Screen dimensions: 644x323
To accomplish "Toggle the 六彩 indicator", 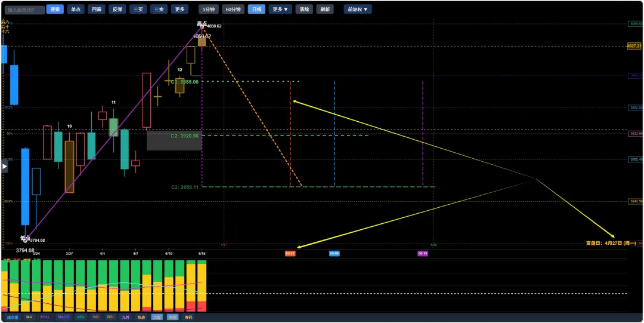I will [x=156, y=317].
